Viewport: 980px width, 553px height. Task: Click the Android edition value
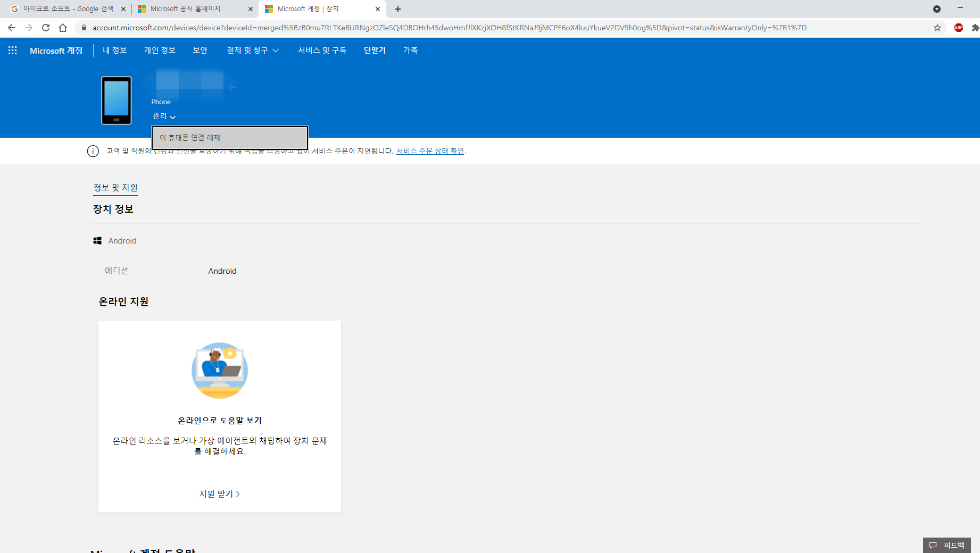point(222,271)
